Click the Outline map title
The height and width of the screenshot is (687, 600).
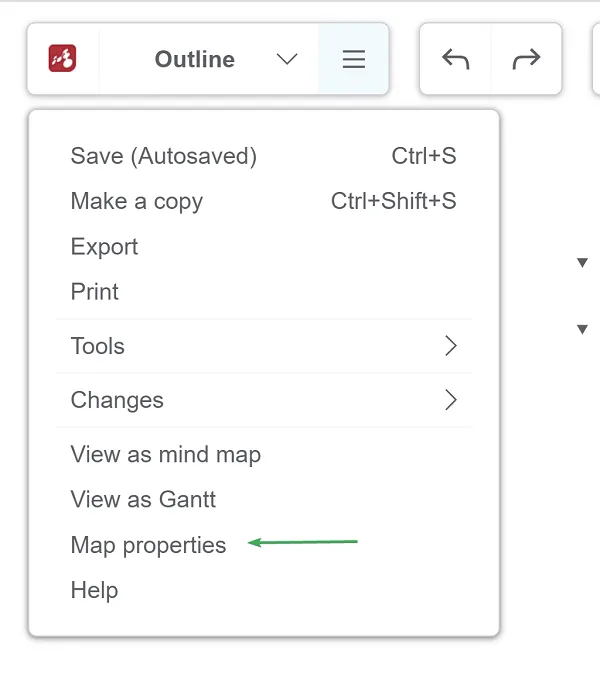(194, 59)
